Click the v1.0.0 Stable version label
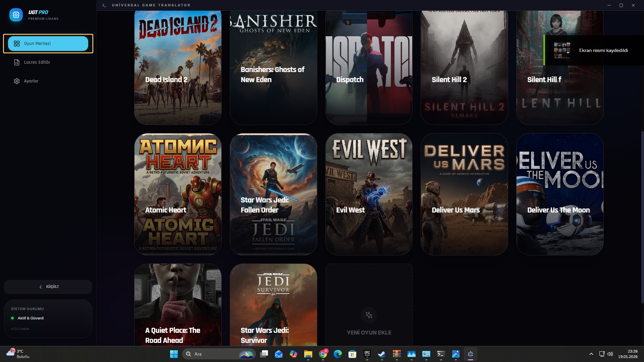 click(20, 329)
